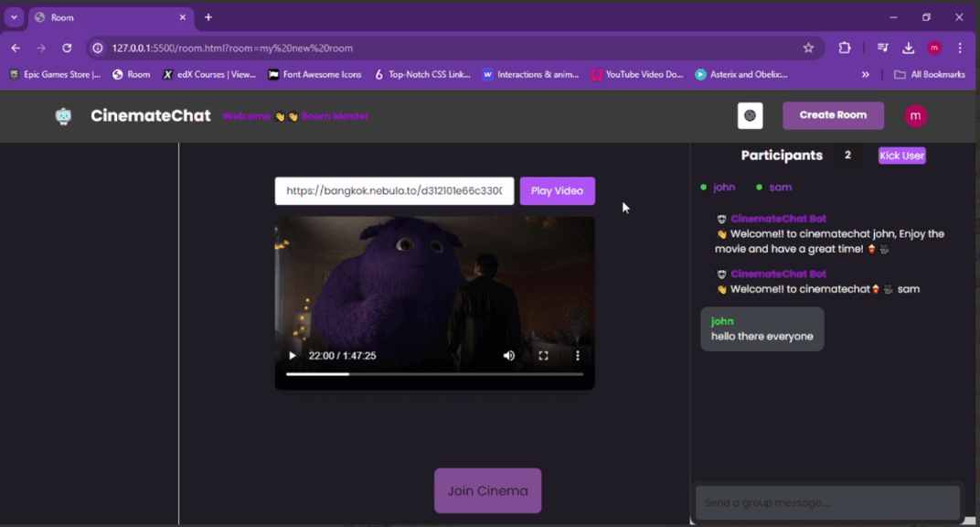
Task: Click the CinemateChat robot logo icon
Action: click(63, 116)
